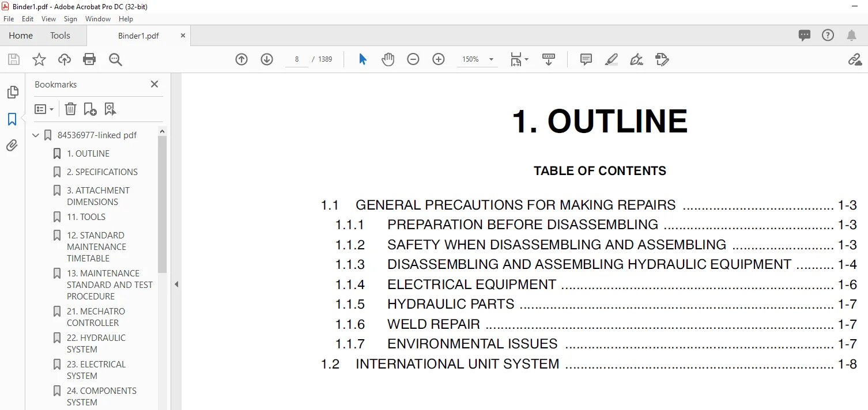Open the File menu
This screenshot has height=410, width=868.
coord(9,19)
